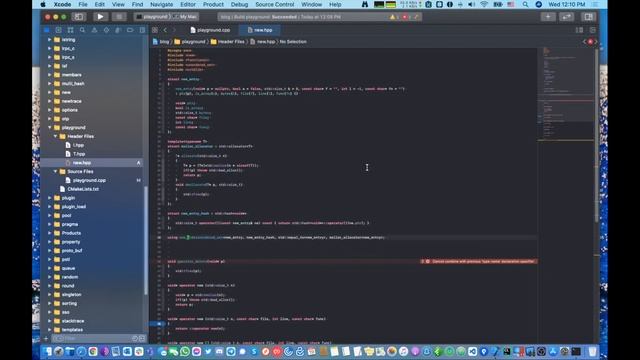Open the My Mac destination selector

185,17
